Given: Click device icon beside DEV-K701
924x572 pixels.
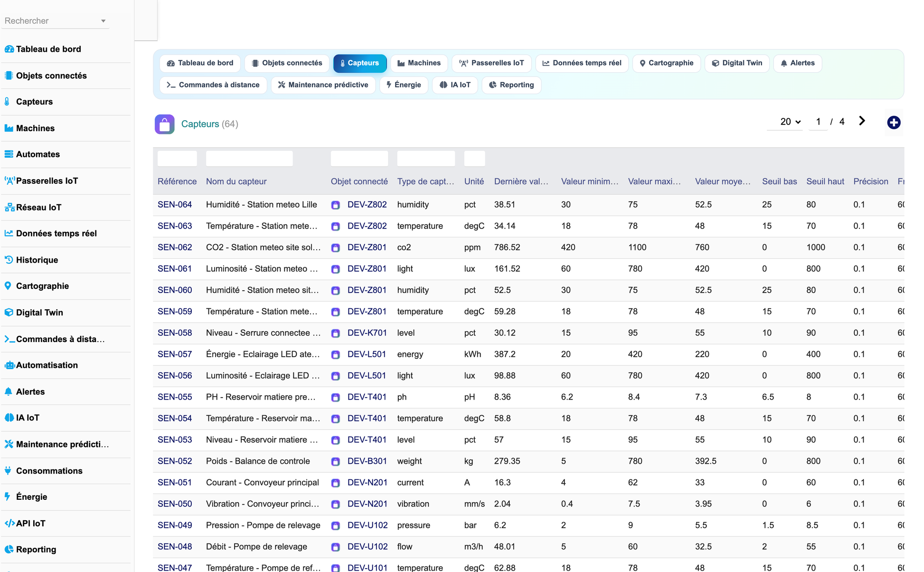Looking at the screenshot, I should 336,334.
